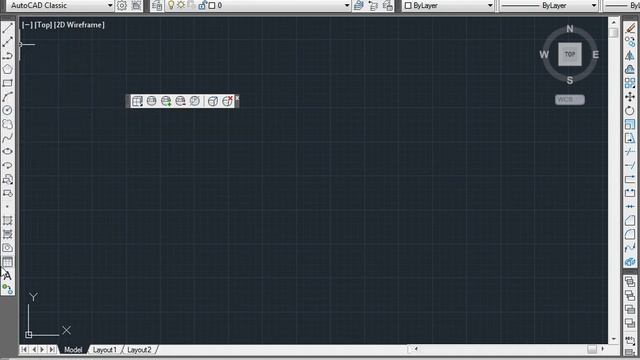Click layer 0 color swatch
Viewport: 640px width, 360px height.
click(212, 6)
